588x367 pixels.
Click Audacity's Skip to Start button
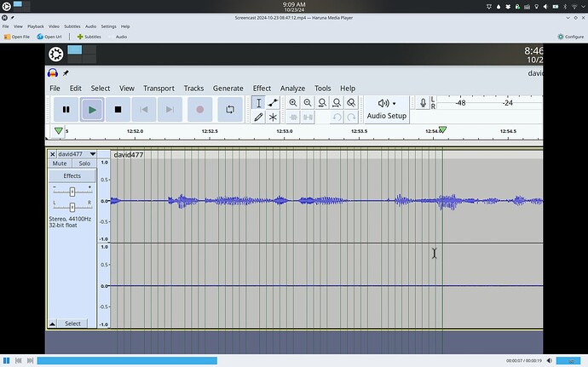(144, 110)
